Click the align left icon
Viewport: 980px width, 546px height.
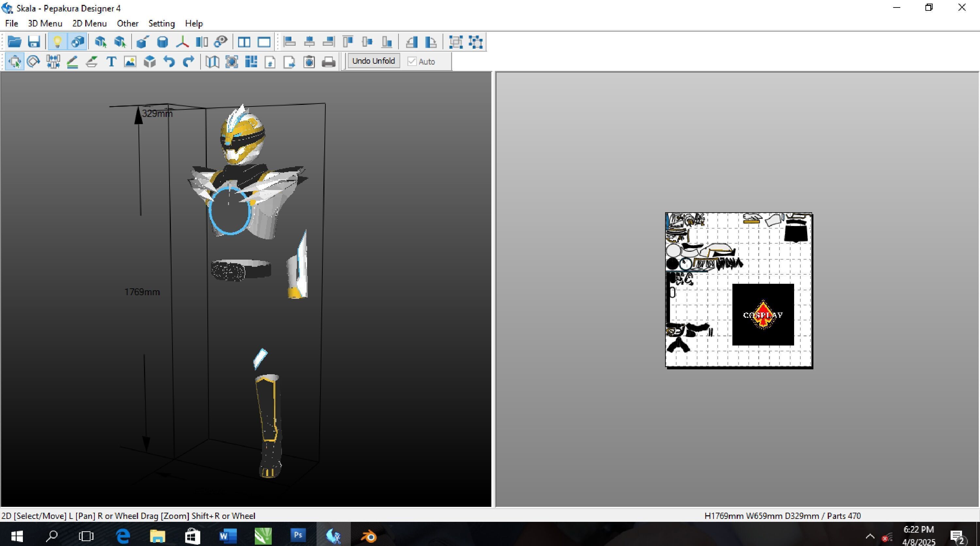click(x=289, y=41)
